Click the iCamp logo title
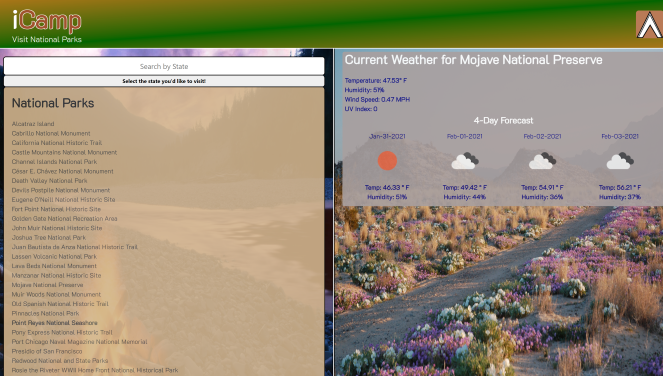The width and height of the screenshot is (663, 376). (x=47, y=21)
